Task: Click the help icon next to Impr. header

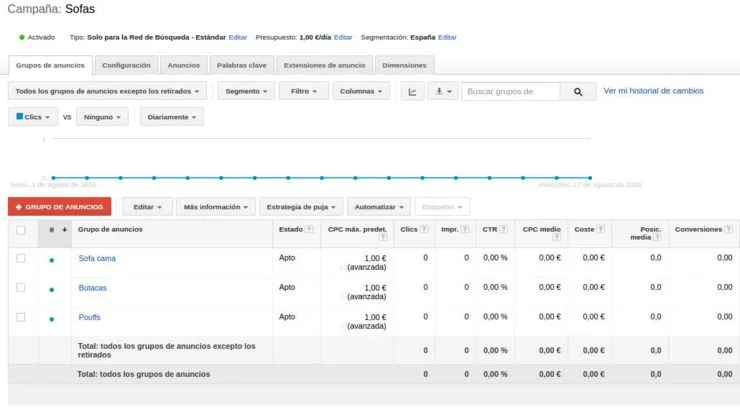Action: [x=465, y=229]
